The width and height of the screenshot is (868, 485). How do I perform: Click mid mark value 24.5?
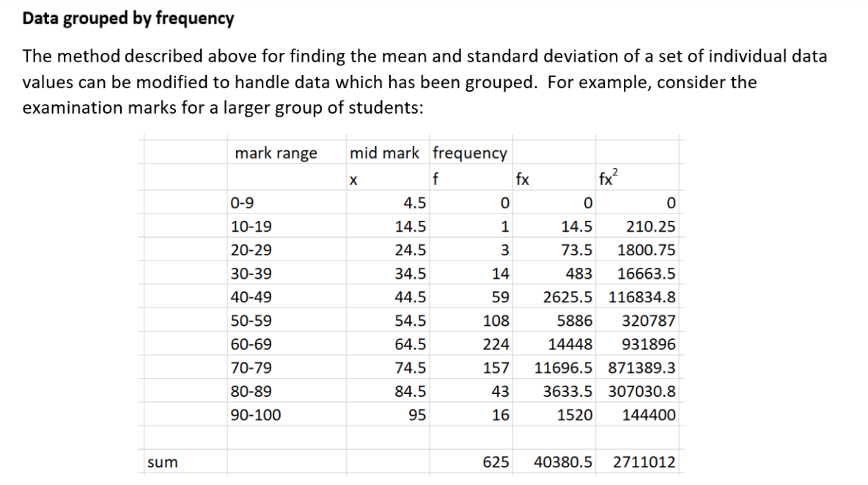coord(411,250)
